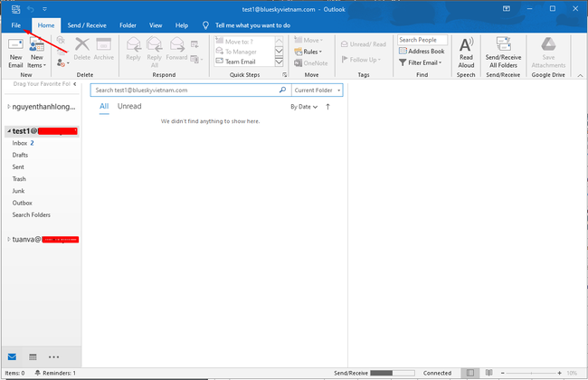This screenshot has width=588, height=380.
Task: Open the Quick Steps dialog launcher
Action: pos(285,75)
